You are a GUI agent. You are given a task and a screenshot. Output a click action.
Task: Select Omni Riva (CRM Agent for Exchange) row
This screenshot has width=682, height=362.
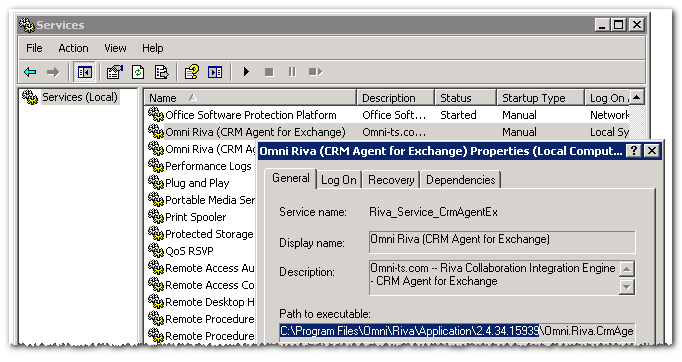(388, 132)
